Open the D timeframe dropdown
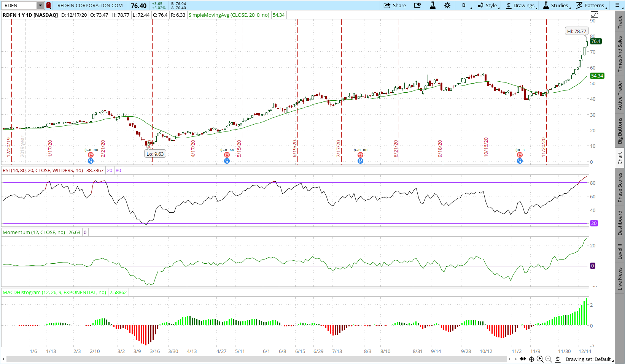Viewport: 625px width, 364px height. [464, 5]
